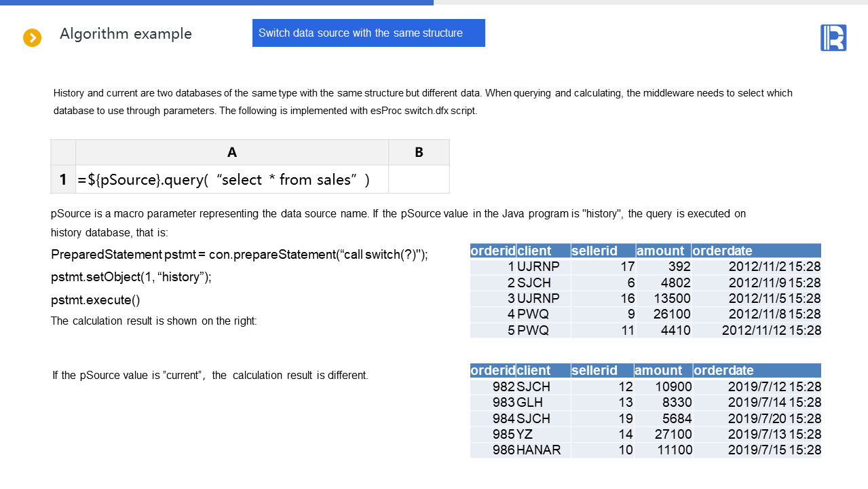Image resolution: width=868 pixels, height=489 pixels.
Task: Click empty cell B1 in script grid
Action: [419, 179]
